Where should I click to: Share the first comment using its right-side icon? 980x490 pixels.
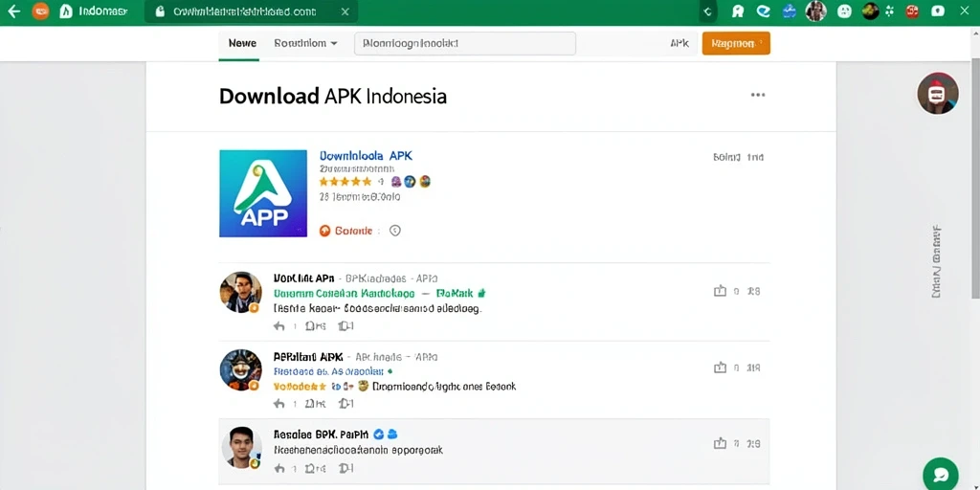pyautogui.click(x=720, y=291)
